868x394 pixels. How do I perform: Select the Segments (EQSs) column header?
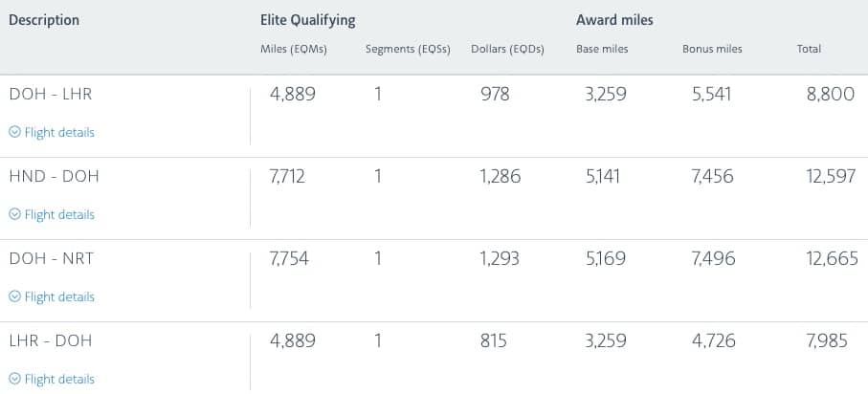408,50
